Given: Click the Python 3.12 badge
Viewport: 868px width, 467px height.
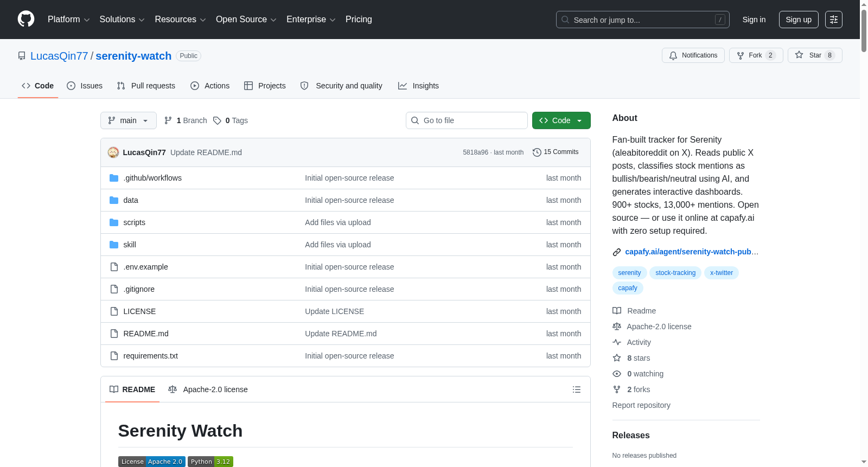Looking at the screenshot, I should (210, 462).
